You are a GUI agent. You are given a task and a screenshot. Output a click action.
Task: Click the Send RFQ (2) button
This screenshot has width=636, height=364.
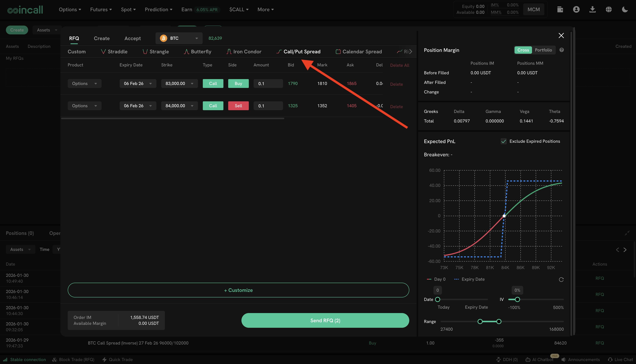tap(325, 320)
